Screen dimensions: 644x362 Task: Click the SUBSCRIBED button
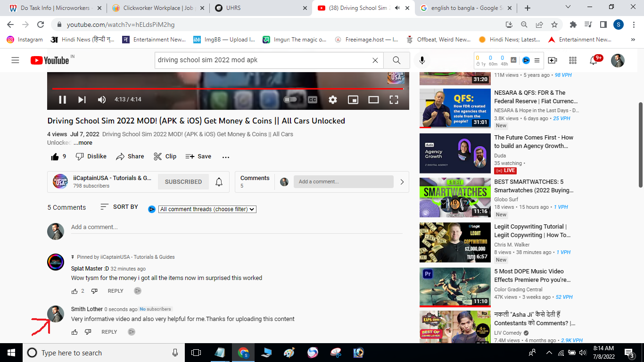183,182
